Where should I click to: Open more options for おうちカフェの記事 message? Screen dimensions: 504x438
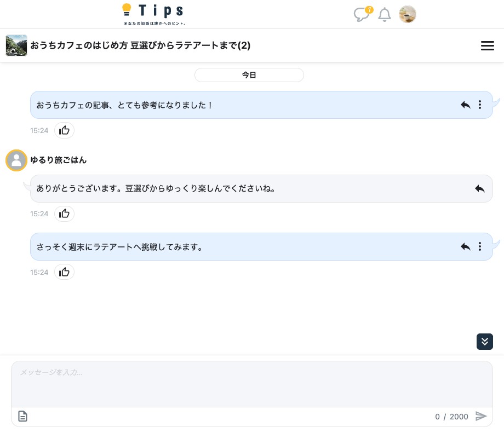click(480, 105)
